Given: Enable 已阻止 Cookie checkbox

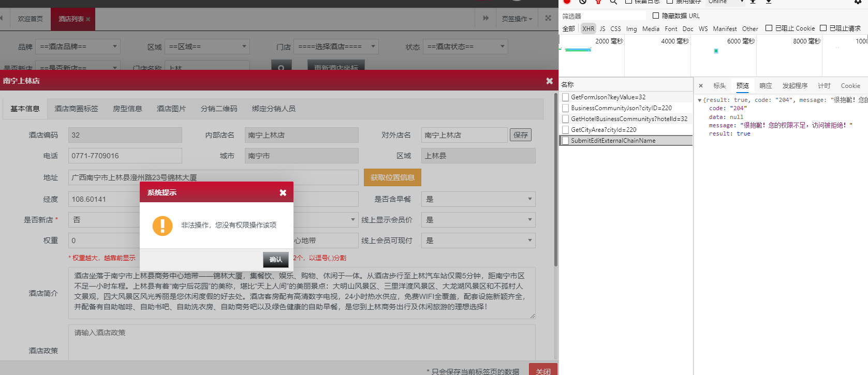Looking at the screenshot, I should coord(769,28).
